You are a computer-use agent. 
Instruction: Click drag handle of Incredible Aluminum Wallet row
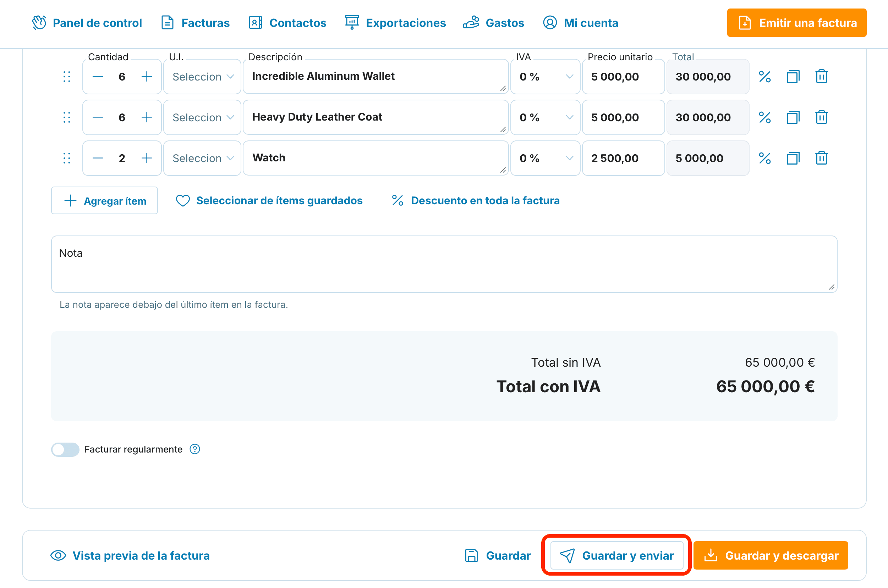[67, 77]
